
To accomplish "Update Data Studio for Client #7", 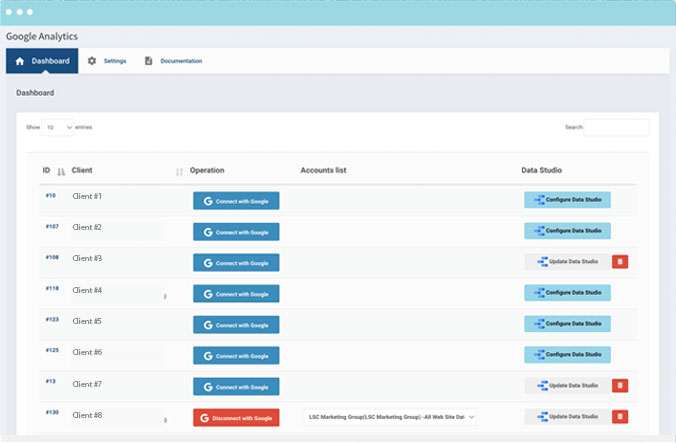I will [567, 386].
